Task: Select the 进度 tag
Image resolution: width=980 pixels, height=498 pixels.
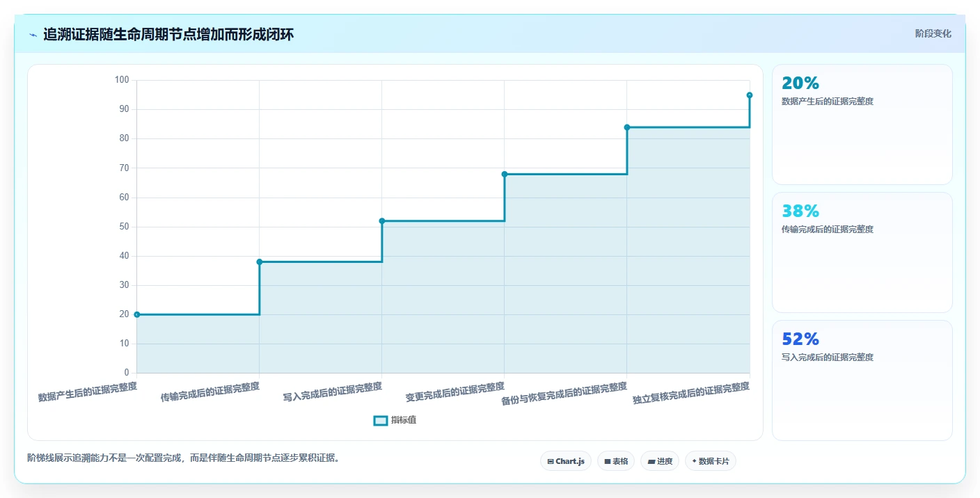Action: coord(660,461)
